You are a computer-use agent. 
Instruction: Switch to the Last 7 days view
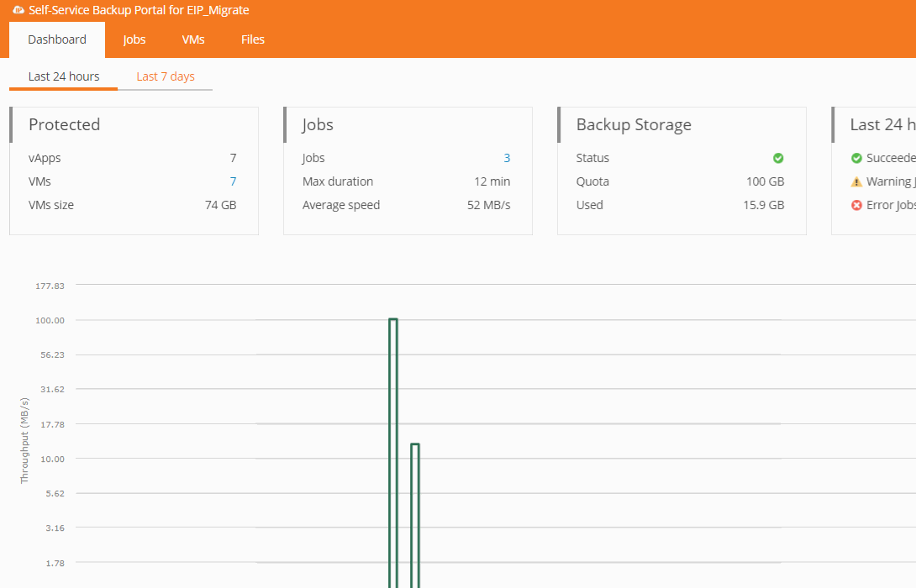[166, 76]
